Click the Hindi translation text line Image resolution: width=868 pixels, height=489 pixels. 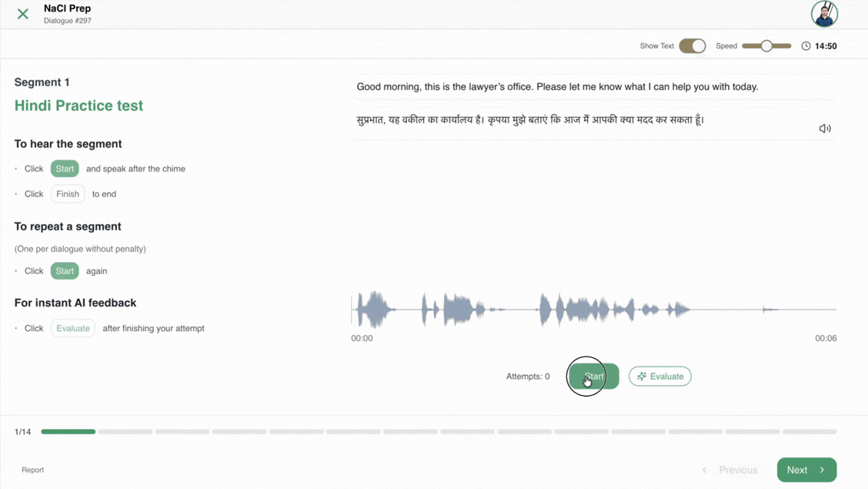point(530,120)
